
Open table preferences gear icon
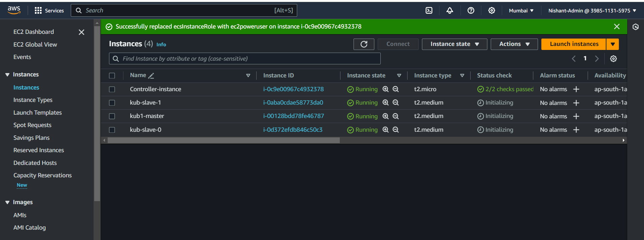click(x=613, y=59)
